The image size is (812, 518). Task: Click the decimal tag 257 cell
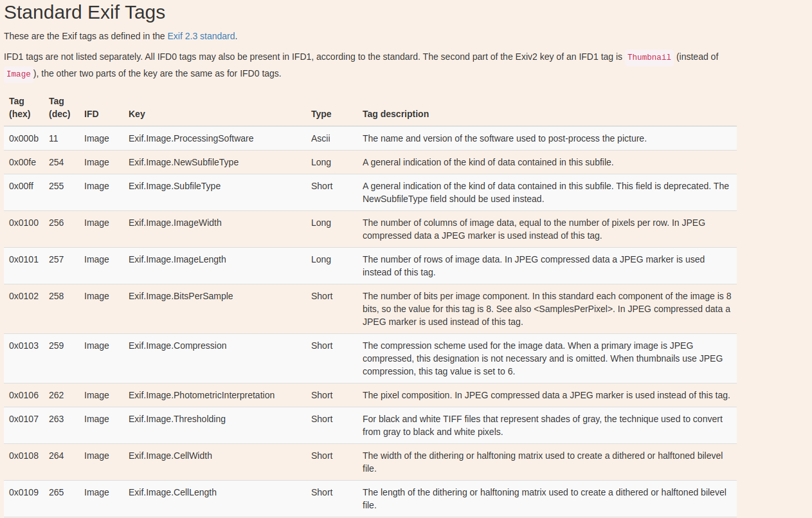point(57,259)
